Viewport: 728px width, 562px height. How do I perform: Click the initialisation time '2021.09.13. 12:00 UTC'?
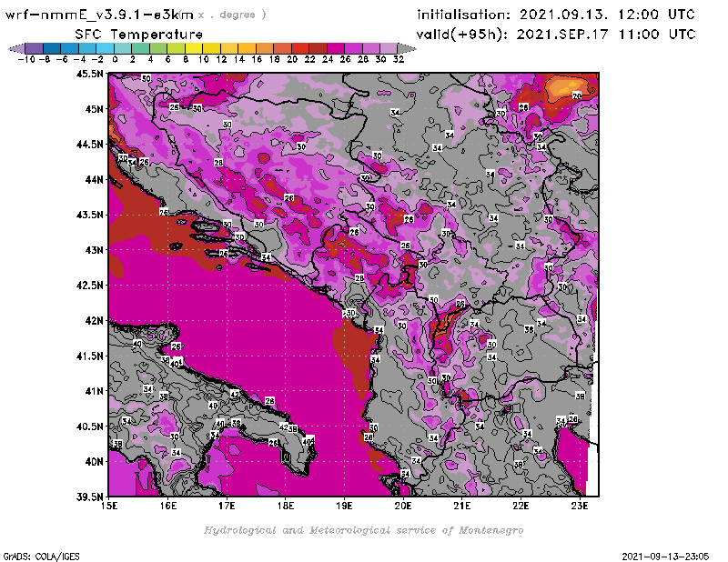[x=607, y=15]
